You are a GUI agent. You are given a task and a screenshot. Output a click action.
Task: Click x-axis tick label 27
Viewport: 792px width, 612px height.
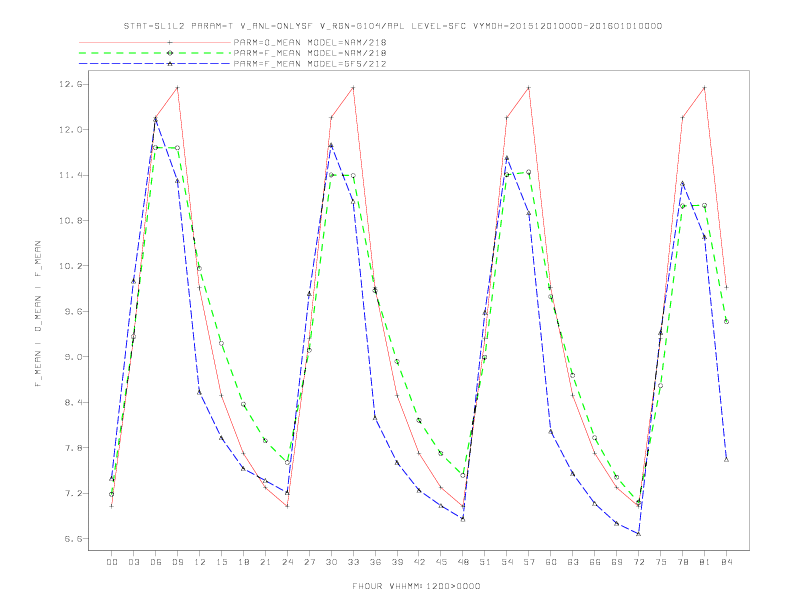[x=309, y=562]
